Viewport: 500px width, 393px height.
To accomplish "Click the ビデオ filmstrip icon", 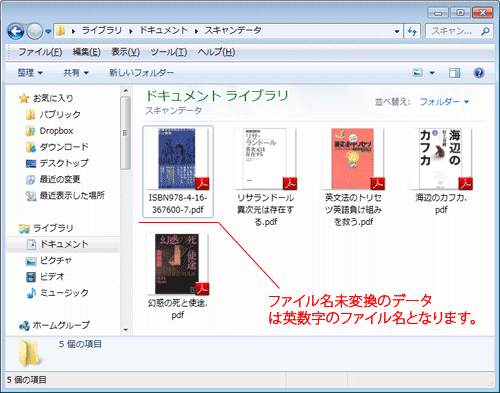I will (31, 277).
